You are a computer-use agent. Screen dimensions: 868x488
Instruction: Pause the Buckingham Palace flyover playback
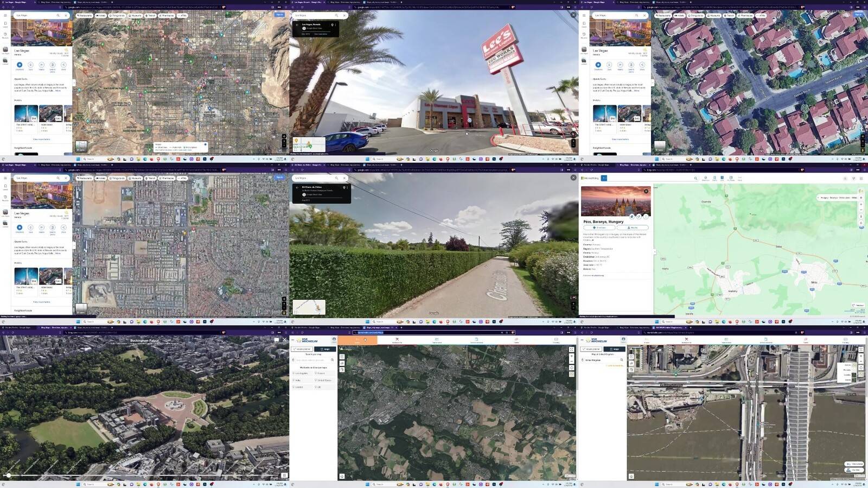point(284,476)
